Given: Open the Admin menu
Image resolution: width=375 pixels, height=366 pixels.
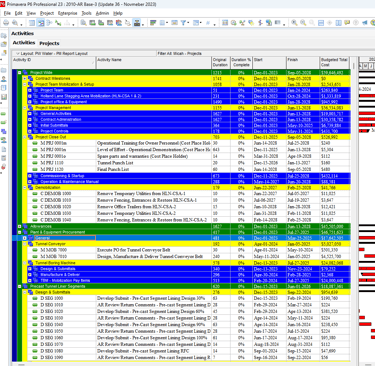Looking at the screenshot, I should [x=102, y=13].
